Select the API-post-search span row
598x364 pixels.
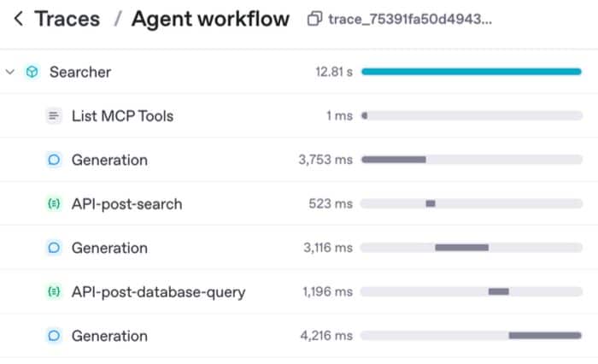126,204
